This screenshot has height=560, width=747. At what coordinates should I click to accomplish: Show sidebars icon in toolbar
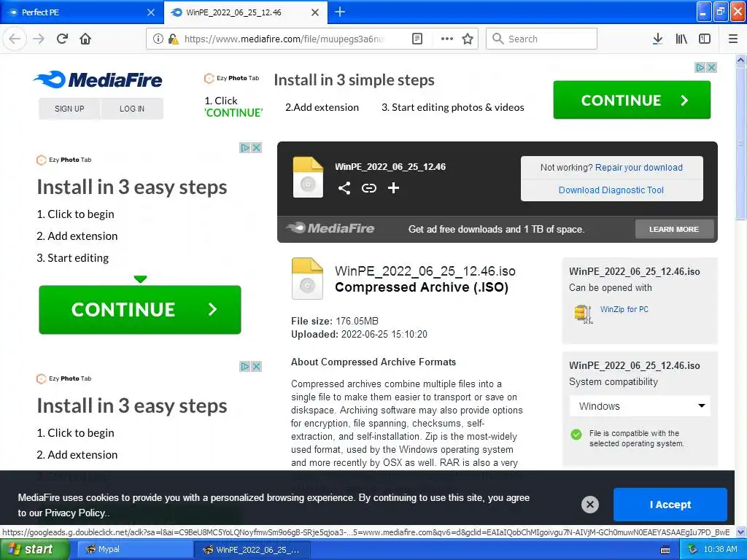click(705, 39)
